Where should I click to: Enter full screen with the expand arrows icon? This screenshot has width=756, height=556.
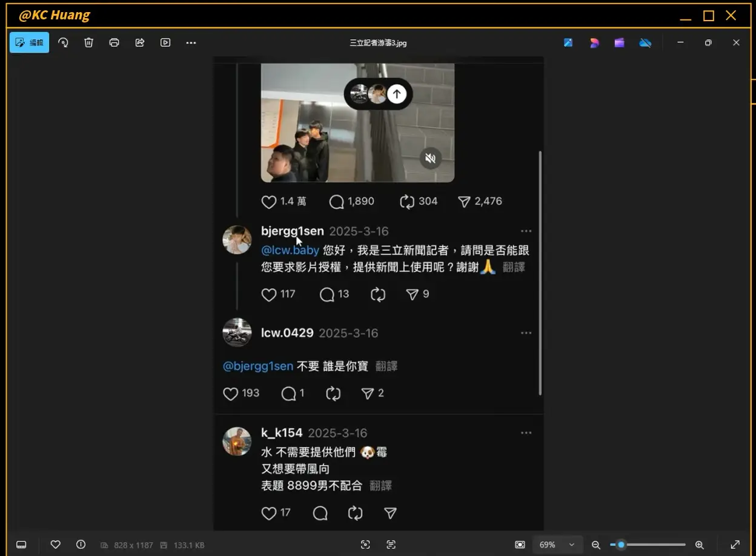click(x=735, y=544)
